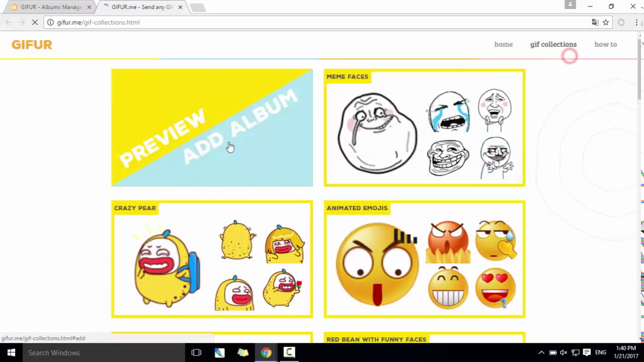Viewport: 644px width, 362px height.
Task: Show hidden system tray icons
Action: 541,352
